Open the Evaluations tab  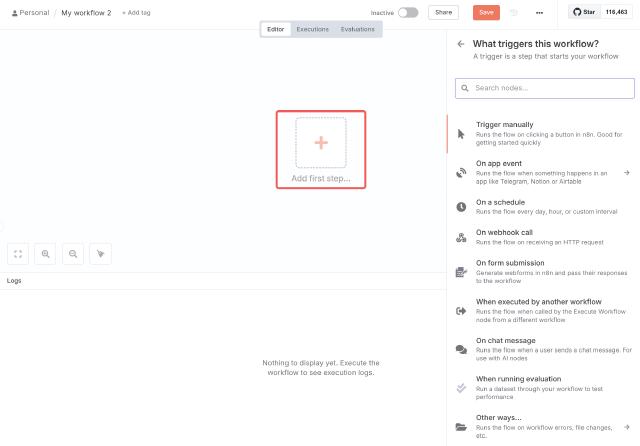[358, 29]
